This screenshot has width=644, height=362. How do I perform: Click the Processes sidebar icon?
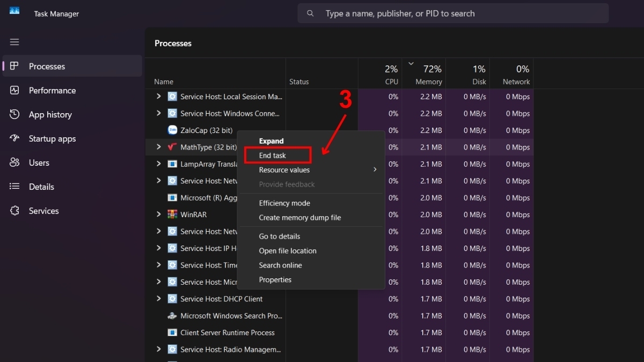tap(14, 66)
